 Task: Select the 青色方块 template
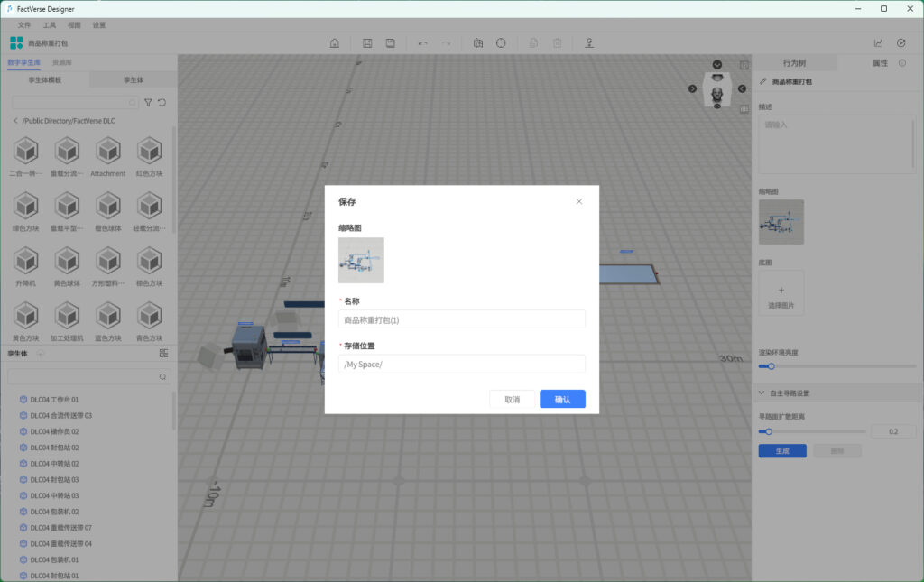149,321
